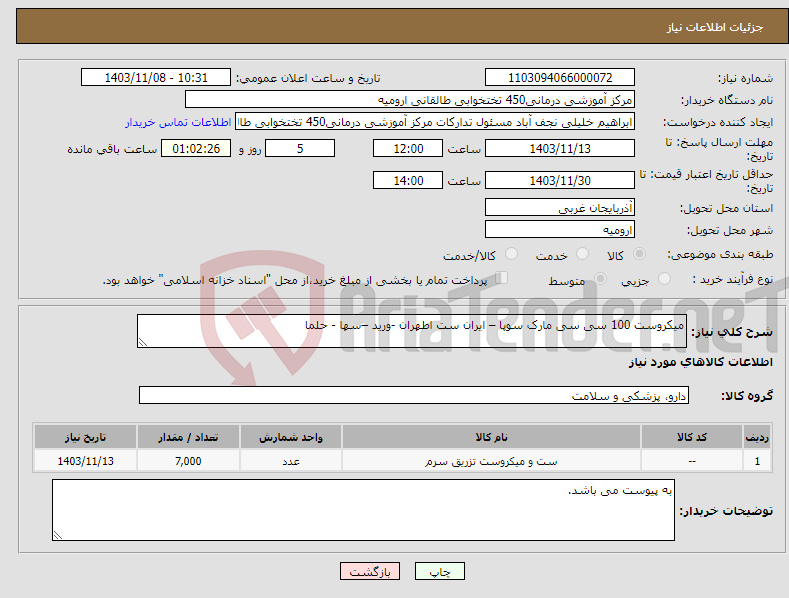Open the اطلاعات تماس خریدار contact link
This screenshot has width=789, height=598.
[x=178, y=122]
